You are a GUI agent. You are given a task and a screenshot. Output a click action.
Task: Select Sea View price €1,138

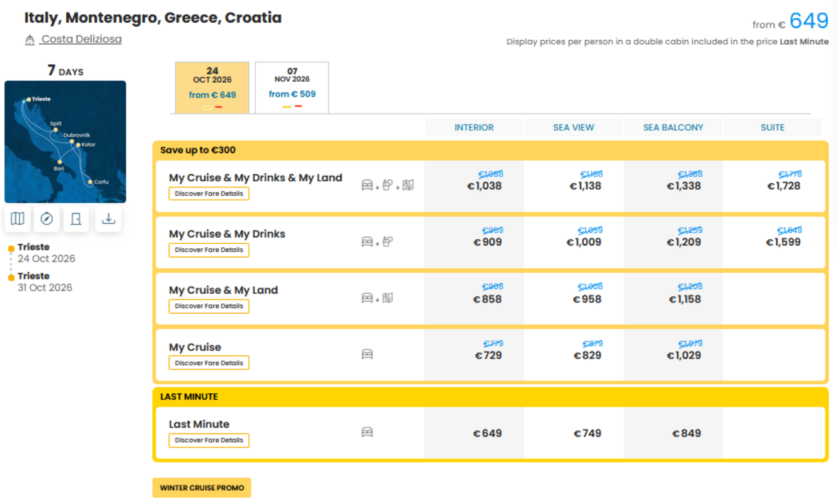pyautogui.click(x=585, y=186)
